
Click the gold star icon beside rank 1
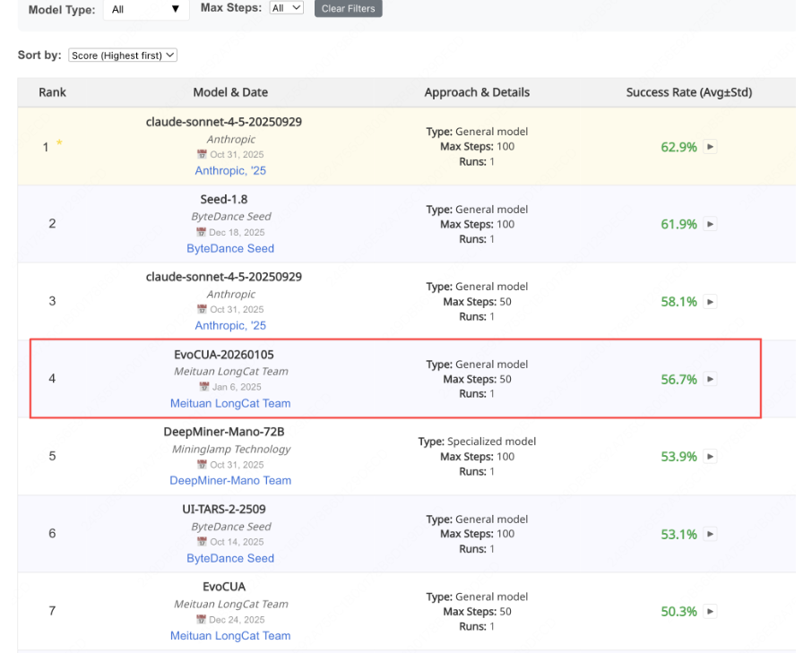click(60, 142)
